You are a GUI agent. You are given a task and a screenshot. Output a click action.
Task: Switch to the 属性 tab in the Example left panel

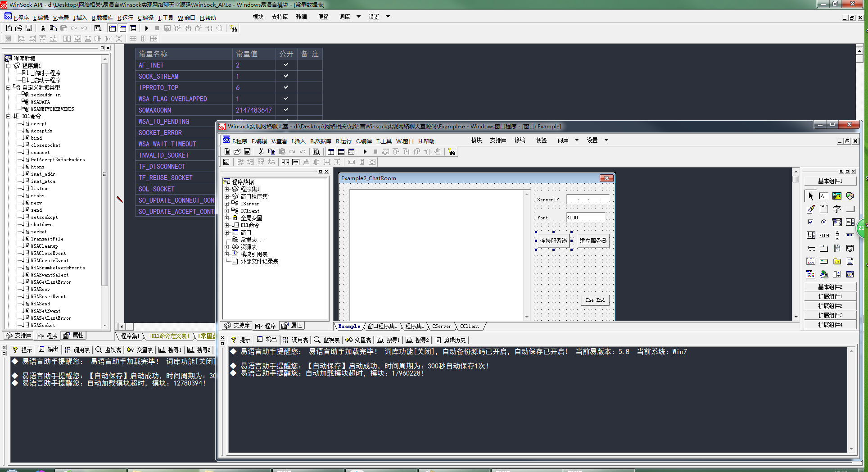pos(292,326)
